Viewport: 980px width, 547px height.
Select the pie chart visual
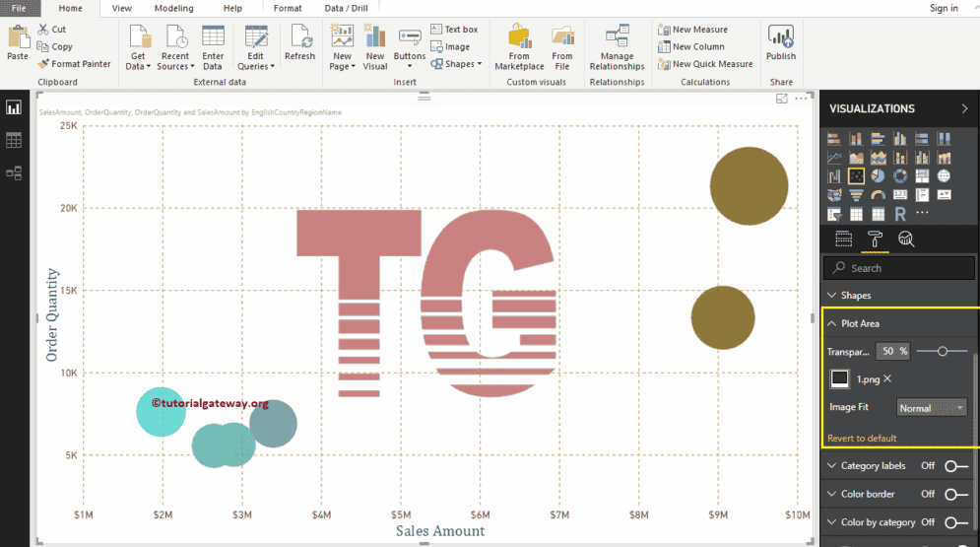pos(878,176)
